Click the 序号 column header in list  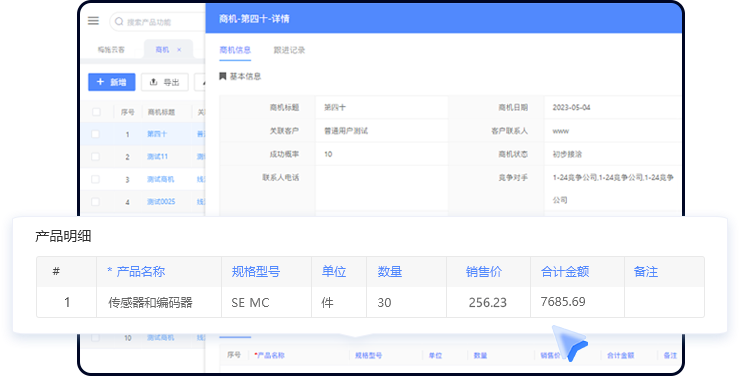tap(127, 112)
